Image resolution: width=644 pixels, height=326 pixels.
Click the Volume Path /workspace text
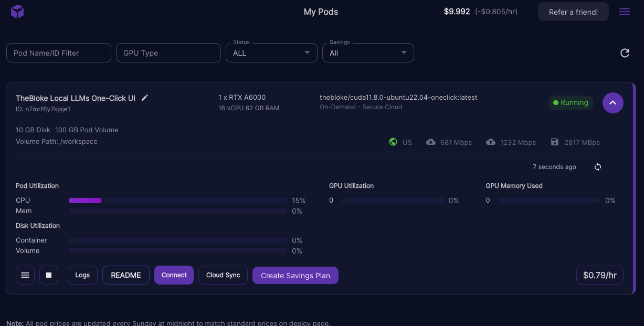(57, 141)
